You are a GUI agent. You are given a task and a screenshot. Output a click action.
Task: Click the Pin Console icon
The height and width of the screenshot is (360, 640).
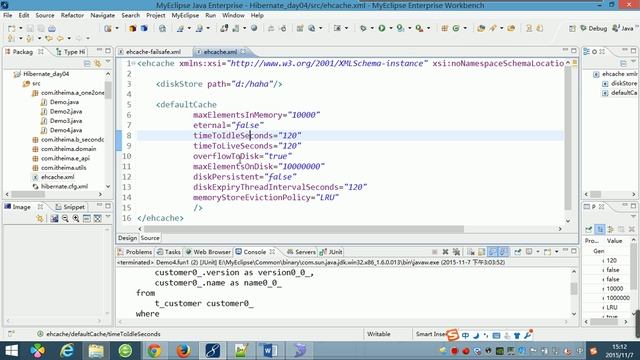518,252
